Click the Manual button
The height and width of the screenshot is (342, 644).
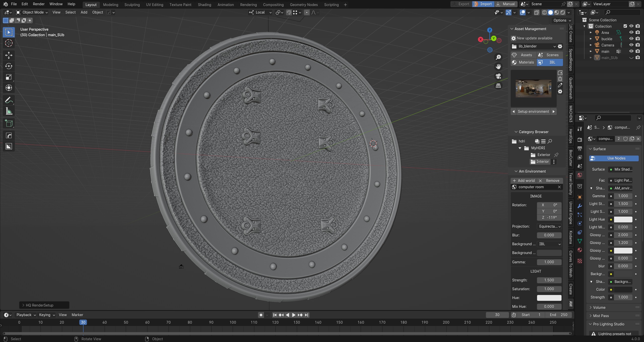tap(506, 4)
